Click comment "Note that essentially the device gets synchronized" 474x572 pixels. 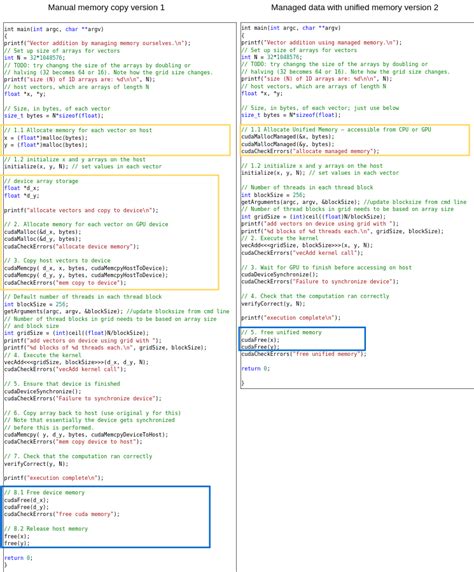(89, 420)
